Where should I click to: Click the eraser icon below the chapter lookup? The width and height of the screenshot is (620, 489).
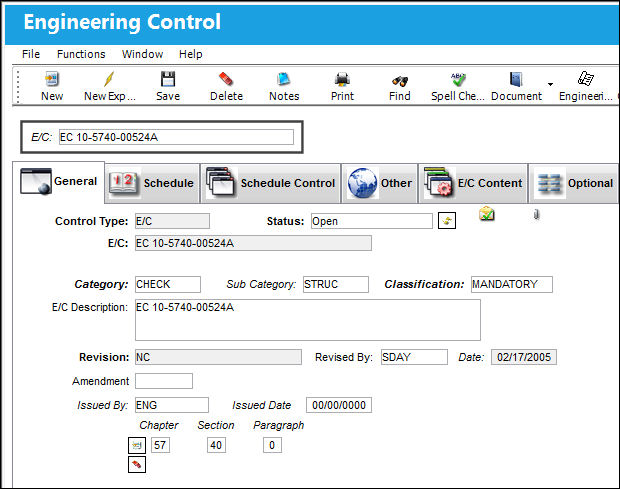point(137,464)
